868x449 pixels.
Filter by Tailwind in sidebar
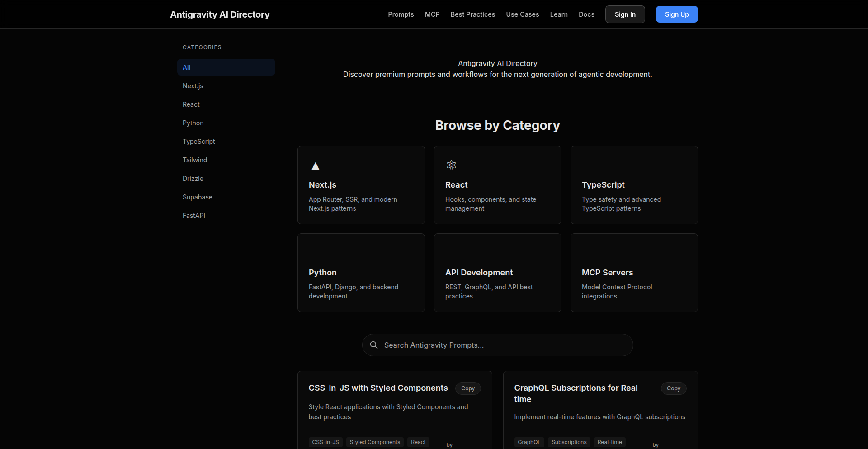pos(195,160)
